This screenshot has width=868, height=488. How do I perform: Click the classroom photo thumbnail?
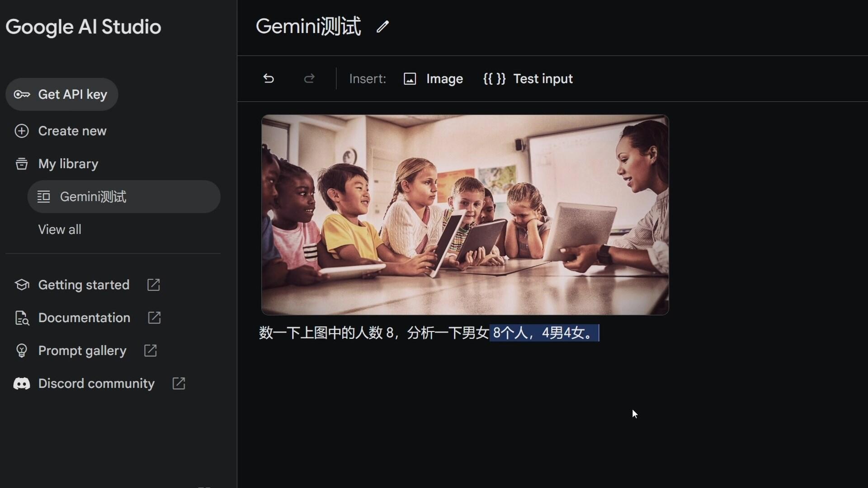point(465,215)
